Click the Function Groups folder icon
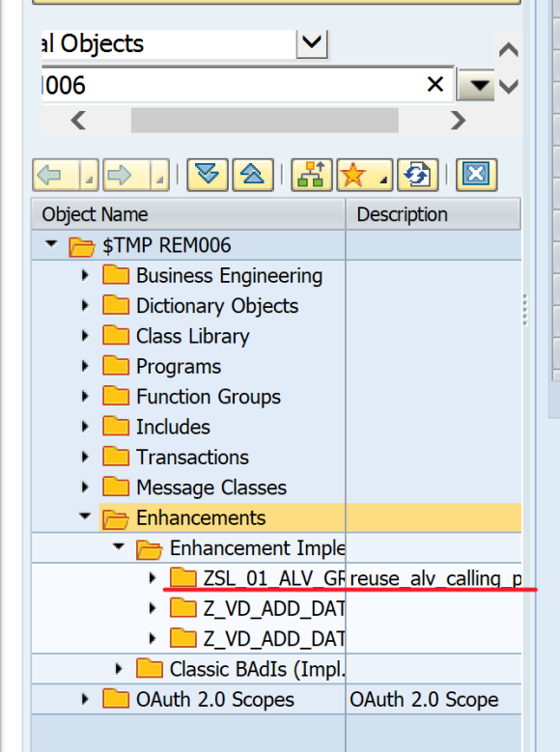Image resolution: width=560 pixels, height=752 pixels. (x=116, y=397)
